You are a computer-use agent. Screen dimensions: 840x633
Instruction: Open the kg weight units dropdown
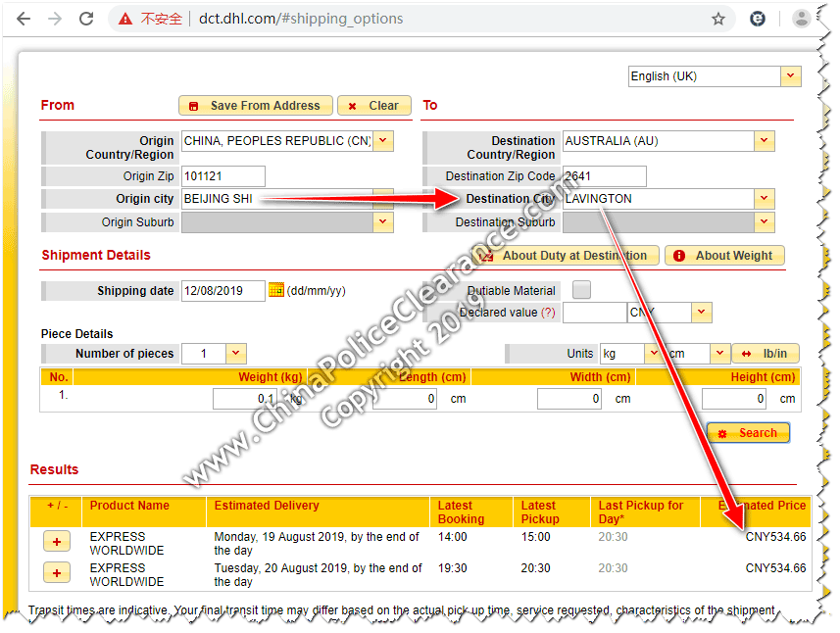point(654,354)
